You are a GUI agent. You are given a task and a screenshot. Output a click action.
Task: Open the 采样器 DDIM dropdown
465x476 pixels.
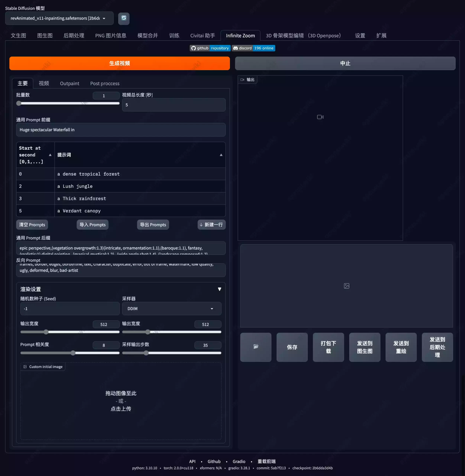pyautogui.click(x=172, y=308)
